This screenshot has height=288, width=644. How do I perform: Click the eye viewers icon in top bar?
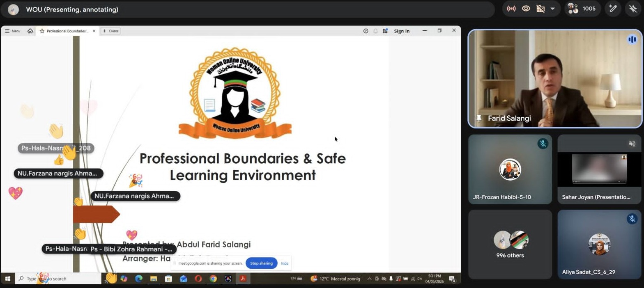(x=526, y=9)
